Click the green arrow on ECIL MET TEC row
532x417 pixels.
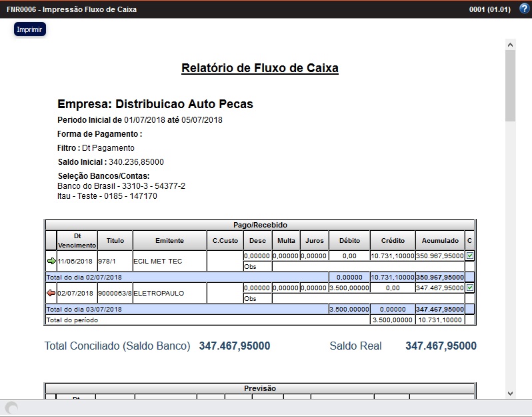(x=51, y=261)
